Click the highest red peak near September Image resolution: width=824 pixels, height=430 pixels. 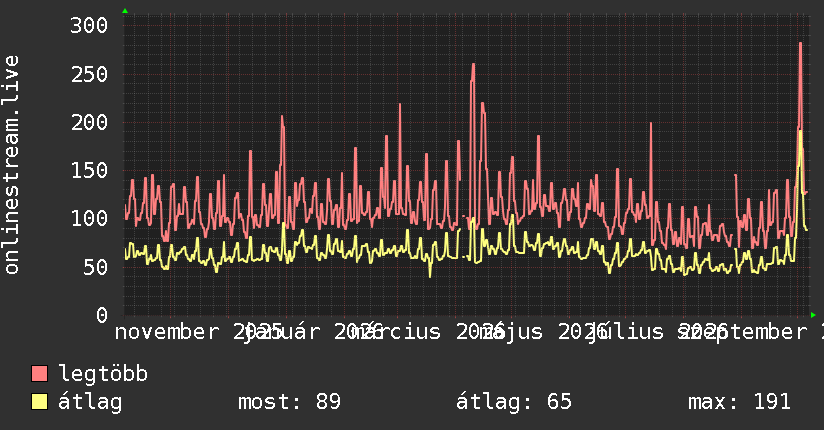point(800,43)
